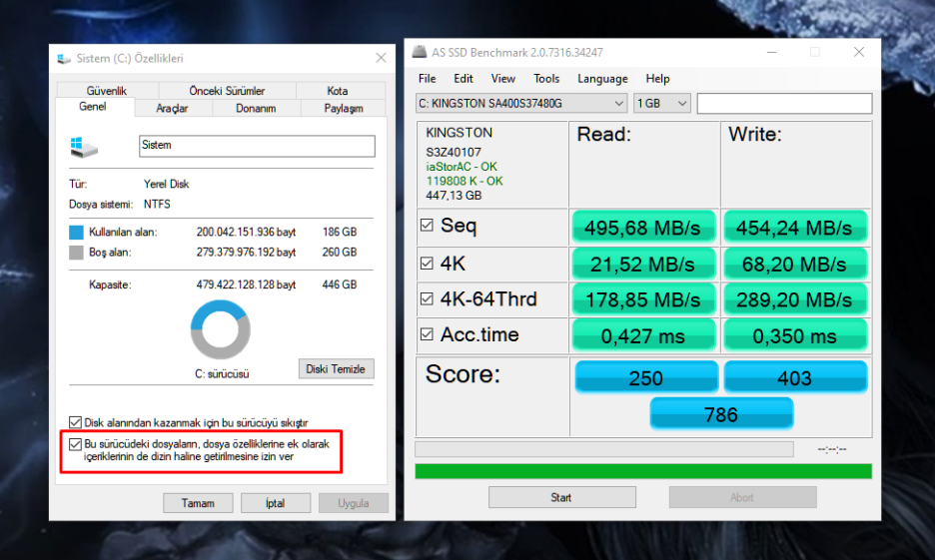The height and width of the screenshot is (560, 935).
Task: Toggle the Seq benchmark checkbox
Action: 427,226
